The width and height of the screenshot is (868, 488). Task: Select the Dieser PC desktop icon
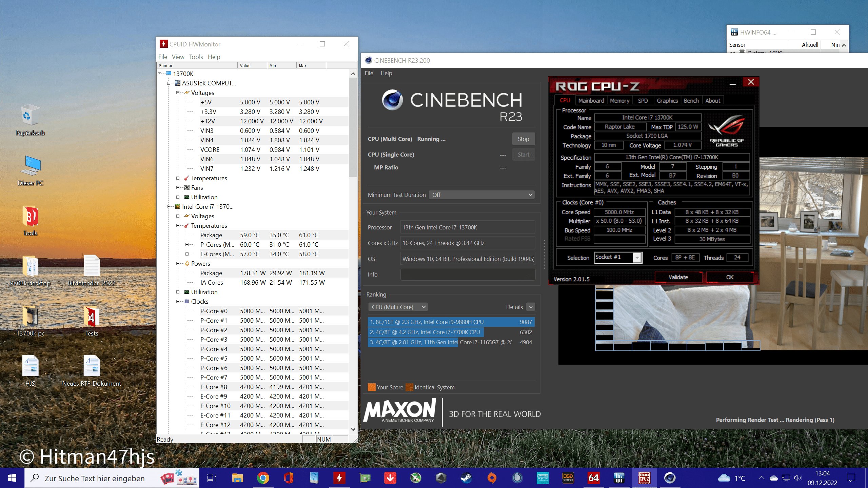[x=30, y=170]
